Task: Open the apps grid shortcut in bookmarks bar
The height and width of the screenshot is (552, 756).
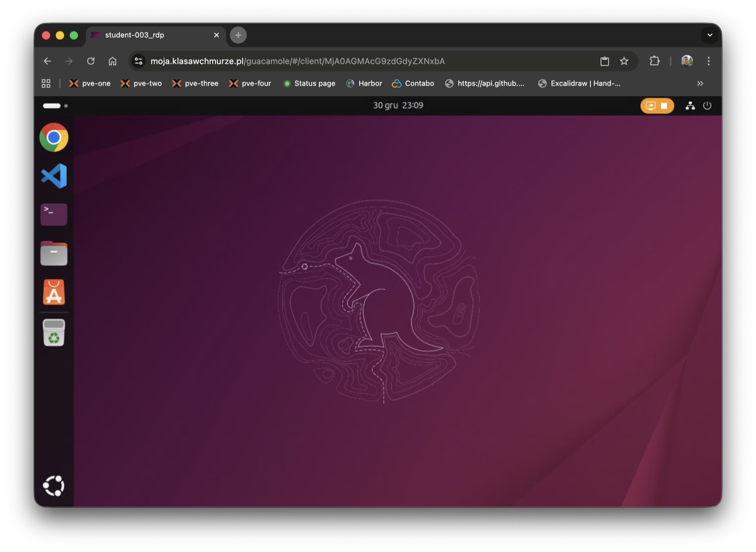Action: [x=46, y=83]
